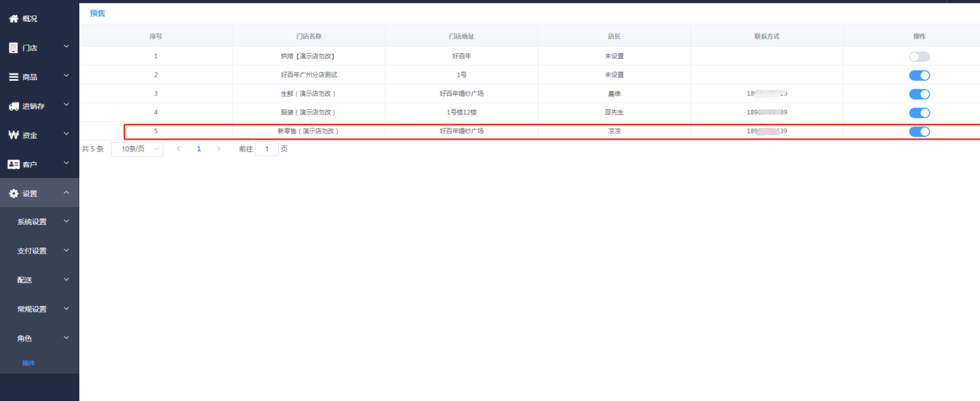The image size is (980, 401).
Task: Expand the 客户 sidebar chevron
Action: tap(67, 163)
